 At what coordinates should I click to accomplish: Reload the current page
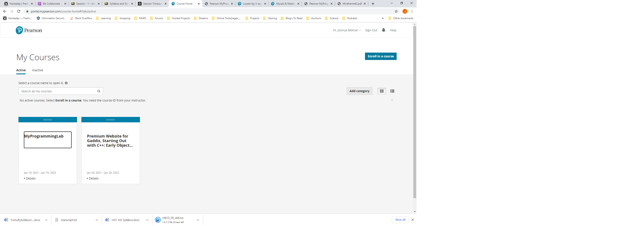click(x=18, y=11)
